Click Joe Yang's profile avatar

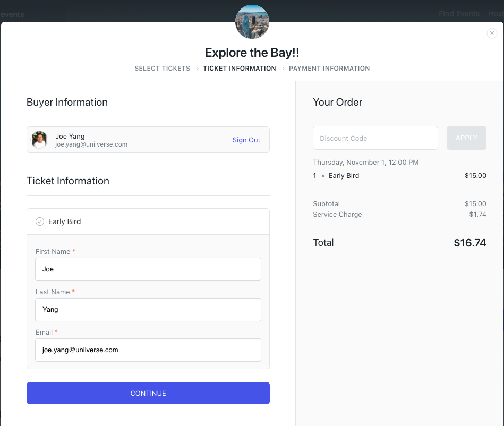tap(39, 140)
